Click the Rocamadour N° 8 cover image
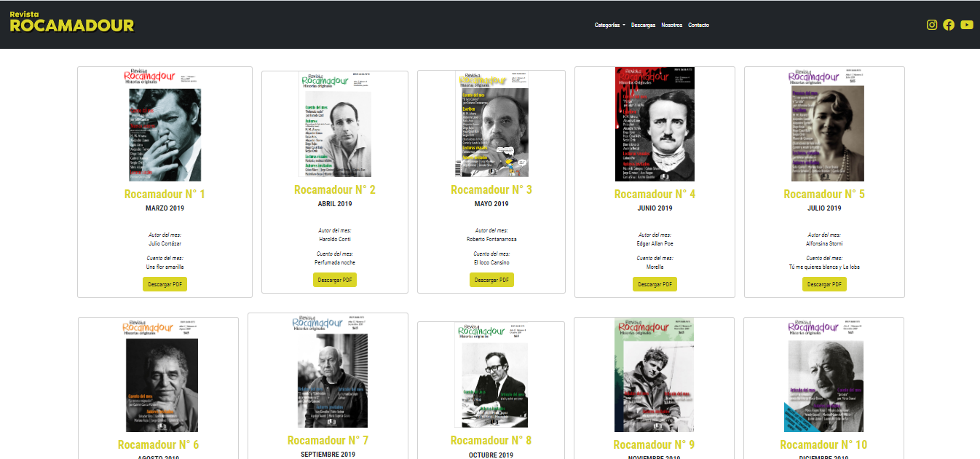This screenshot has width=980, height=459. point(491,374)
